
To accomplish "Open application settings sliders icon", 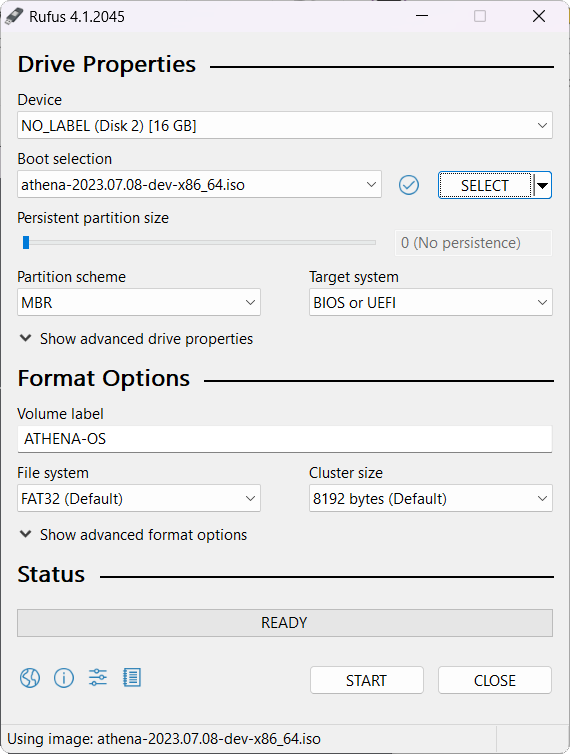I will pyautogui.click(x=98, y=678).
